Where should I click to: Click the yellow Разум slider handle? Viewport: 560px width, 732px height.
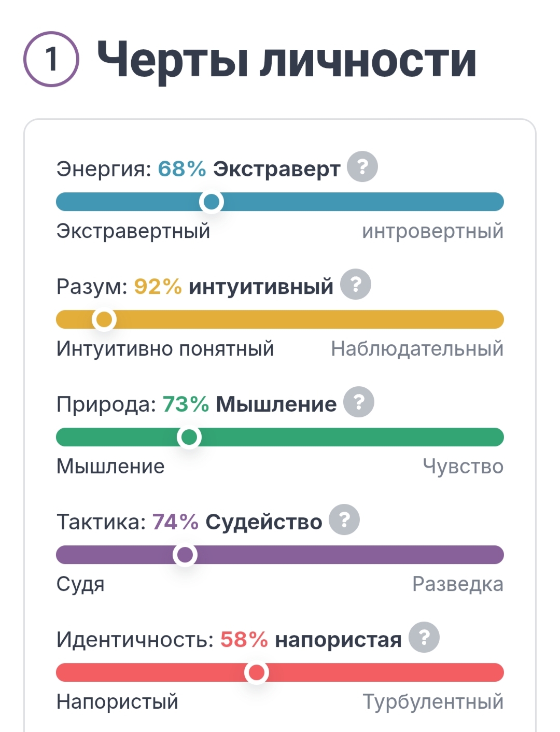click(104, 319)
